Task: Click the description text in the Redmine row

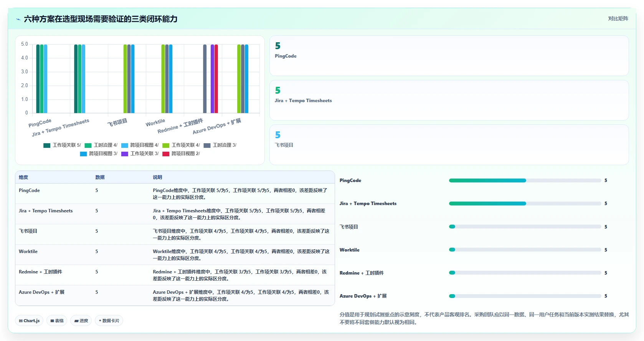Action: [x=240, y=275]
